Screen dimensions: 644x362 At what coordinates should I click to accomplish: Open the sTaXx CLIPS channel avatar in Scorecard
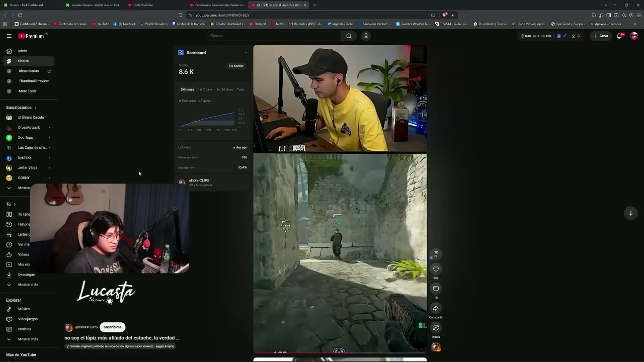(182, 182)
